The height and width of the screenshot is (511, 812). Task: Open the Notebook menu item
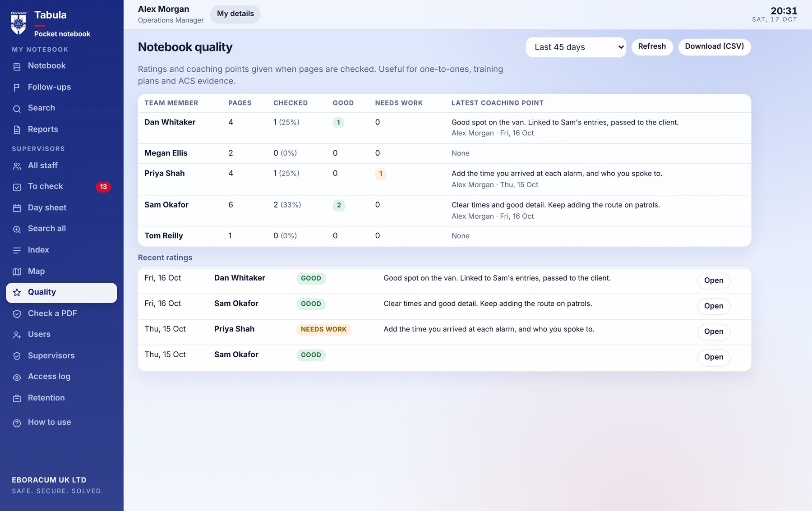coord(61,66)
